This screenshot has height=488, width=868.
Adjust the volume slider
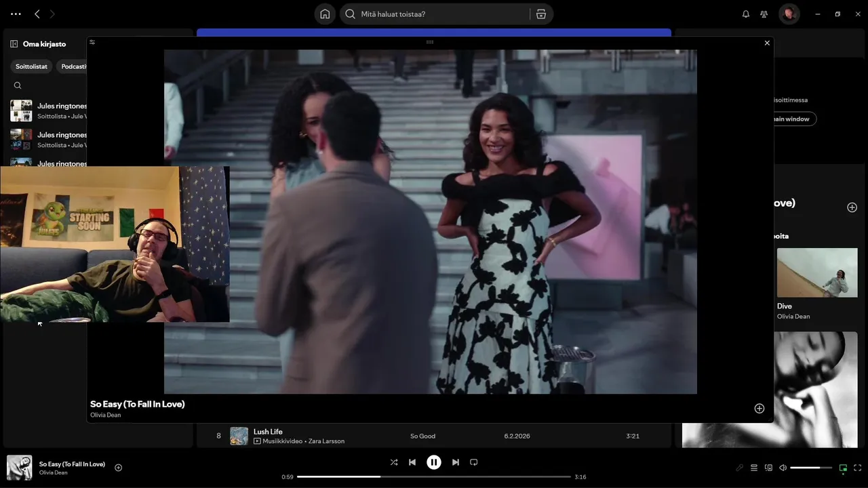tap(811, 468)
